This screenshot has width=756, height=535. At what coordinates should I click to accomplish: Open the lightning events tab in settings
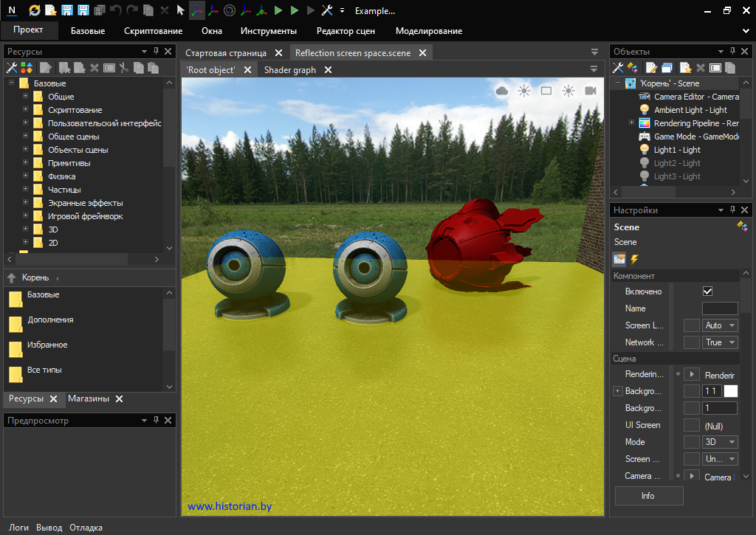click(634, 259)
